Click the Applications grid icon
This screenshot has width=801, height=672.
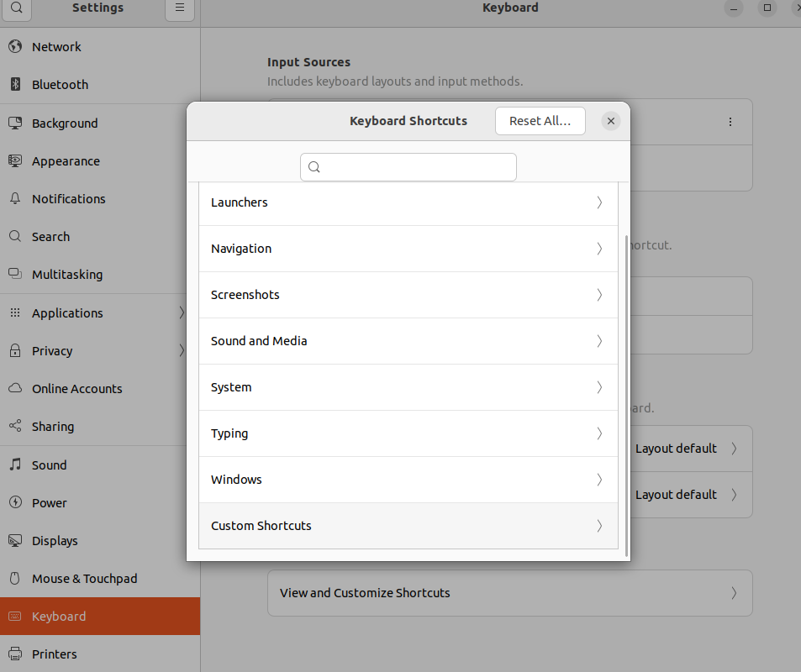pyautogui.click(x=15, y=312)
